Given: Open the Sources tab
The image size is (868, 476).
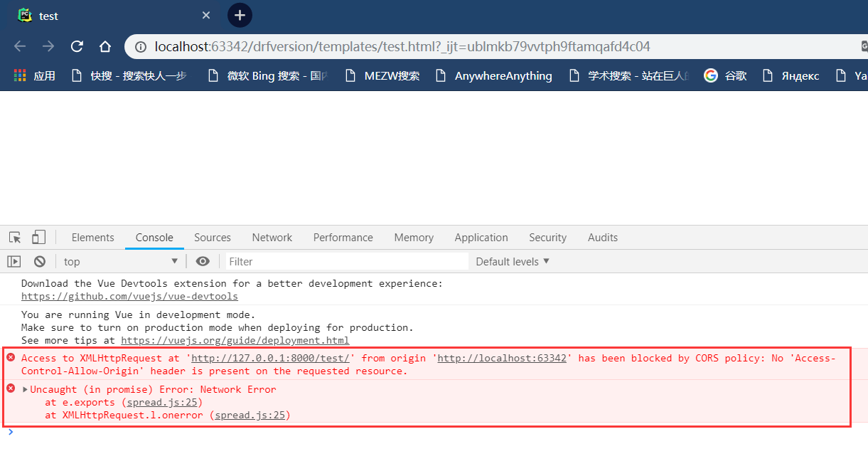Looking at the screenshot, I should click(x=213, y=238).
